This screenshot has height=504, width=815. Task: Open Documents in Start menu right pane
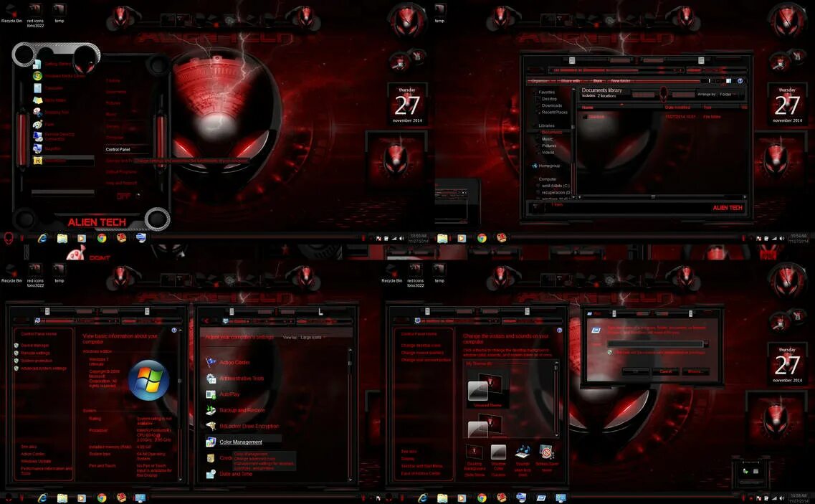pyautogui.click(x=116, y=92)
